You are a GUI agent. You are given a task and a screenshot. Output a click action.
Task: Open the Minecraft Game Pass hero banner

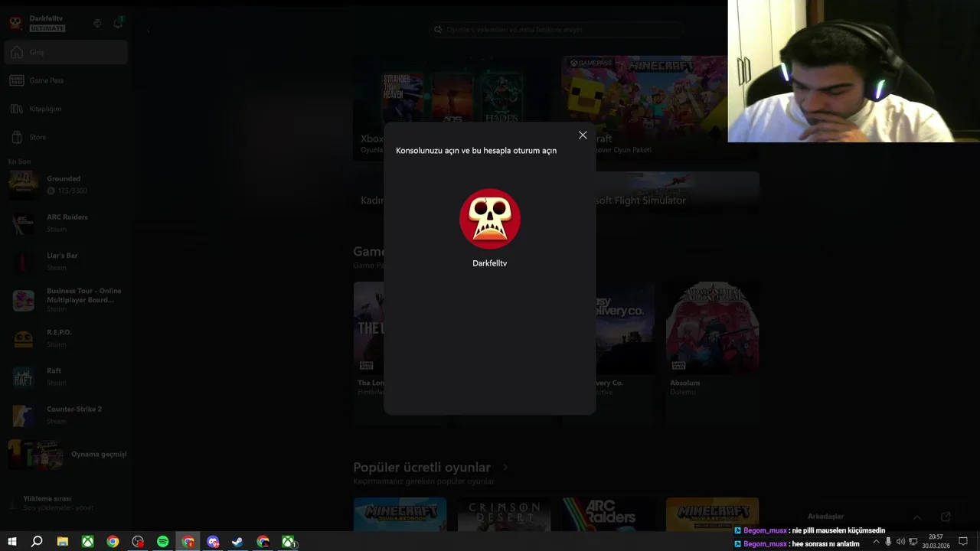click(645, 107)
